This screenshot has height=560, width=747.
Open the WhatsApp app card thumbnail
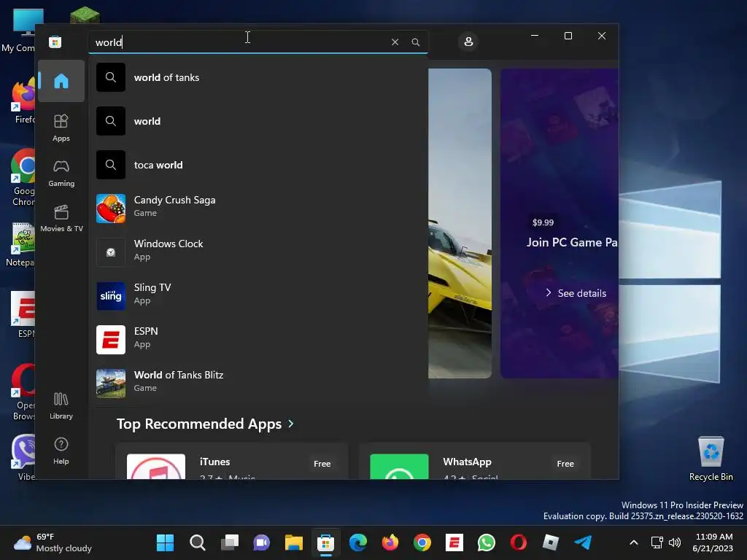point(399,467)
